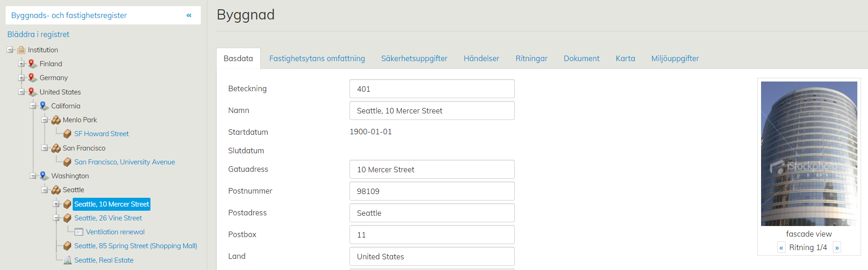868x270 pixels.
Task: Expand the Germany tree node
Action: 21,78
